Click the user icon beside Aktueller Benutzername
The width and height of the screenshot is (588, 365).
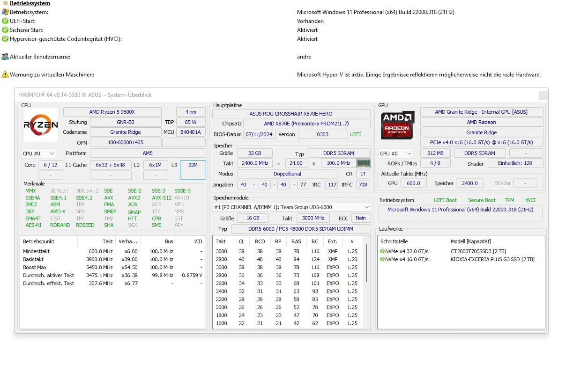(x=5, y=57)
